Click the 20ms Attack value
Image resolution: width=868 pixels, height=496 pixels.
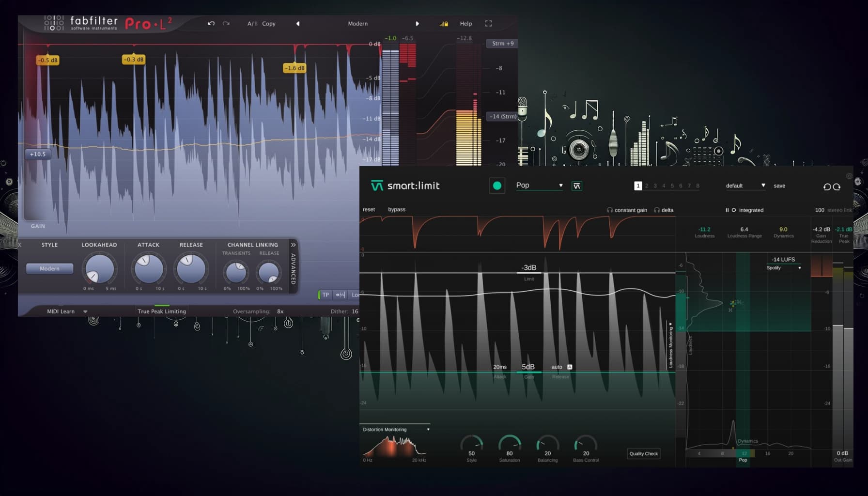500,367
